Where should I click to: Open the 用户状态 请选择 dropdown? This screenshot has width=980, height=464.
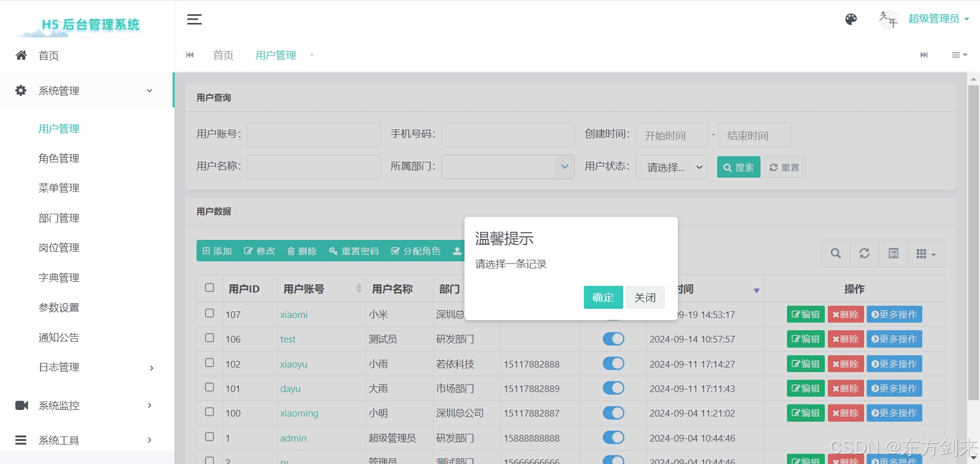pos(671,167)
